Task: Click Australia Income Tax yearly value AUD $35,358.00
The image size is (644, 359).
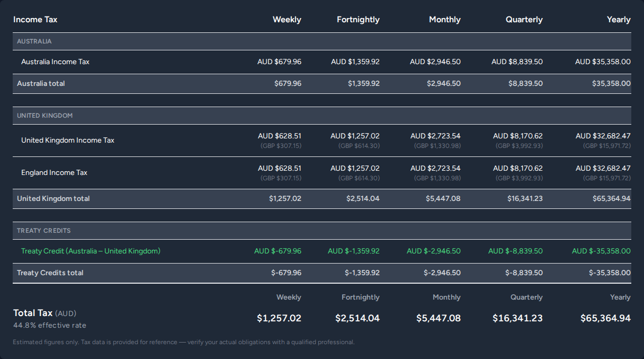Action: 603,62
